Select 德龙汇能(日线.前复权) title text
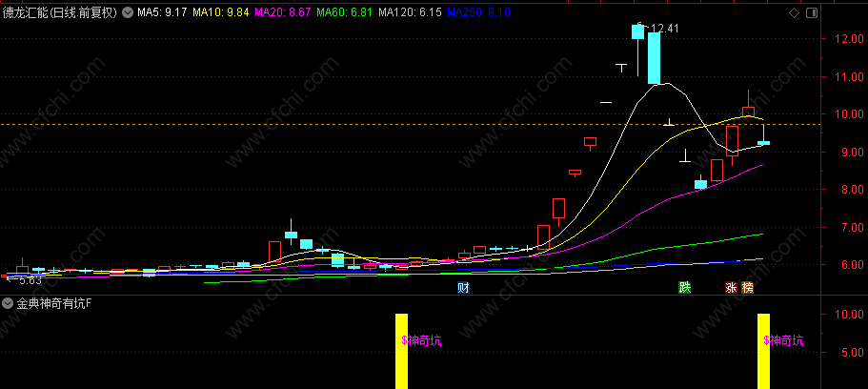 point(60,12)
